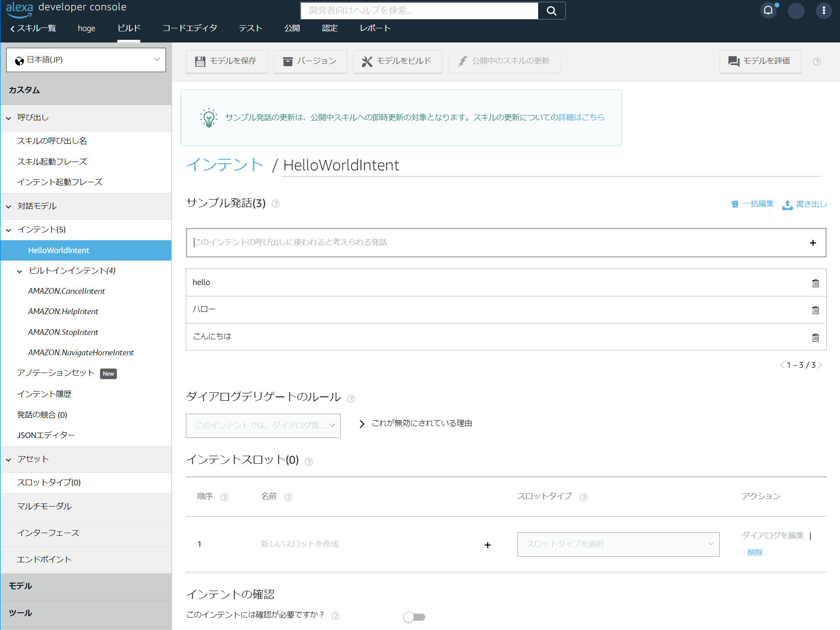Click the インテント breadcrumb link
Image resolution: width=840 pixels, height=630 pixels.
pyautogui.click(x=225, y=165)
